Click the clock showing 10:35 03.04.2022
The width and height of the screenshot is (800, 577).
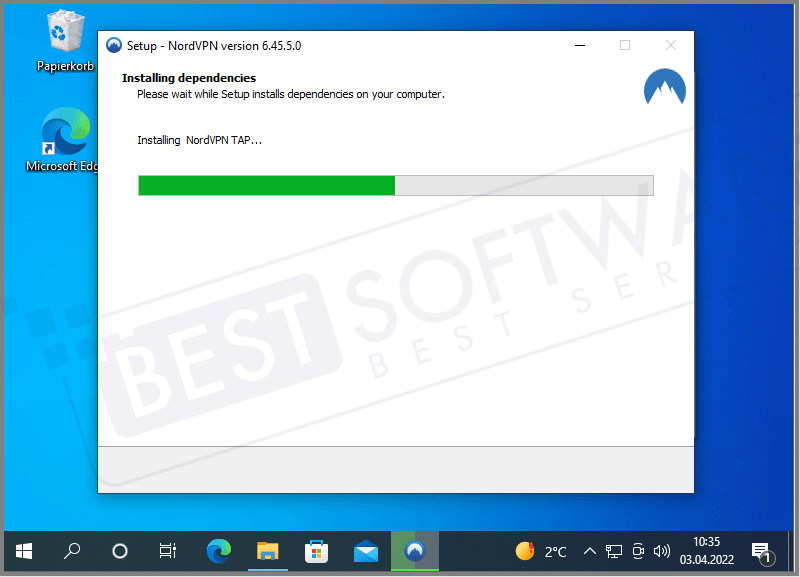707,551
